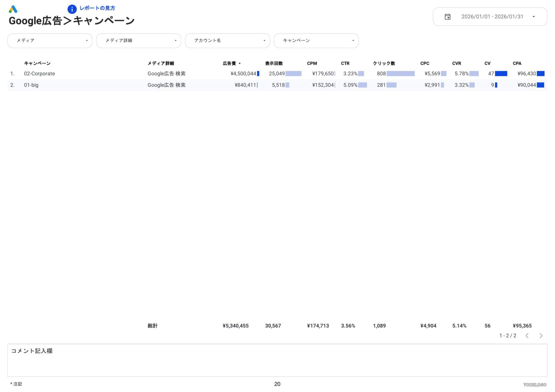Click the calendar icon in date range selector

pos(448,16)
